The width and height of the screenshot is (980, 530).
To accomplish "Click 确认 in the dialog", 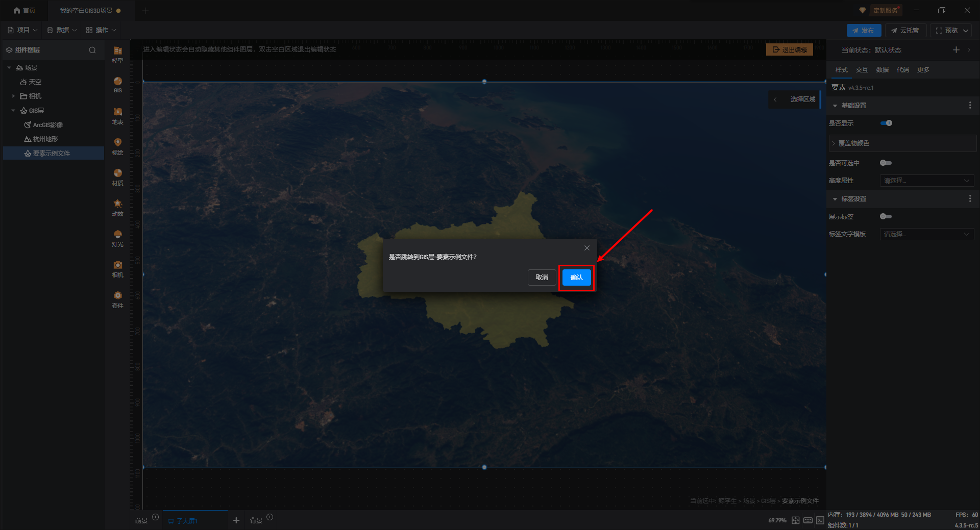I will 576,277.
